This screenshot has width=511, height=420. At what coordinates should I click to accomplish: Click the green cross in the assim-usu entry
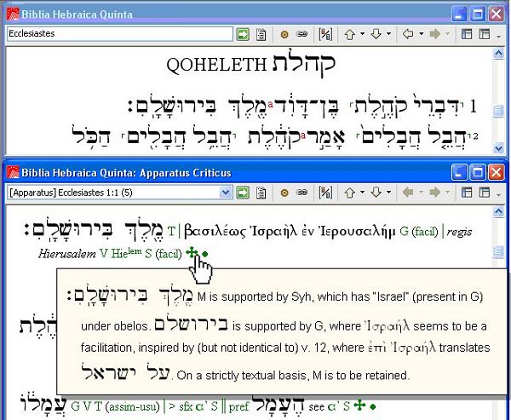tap(359, 406)
